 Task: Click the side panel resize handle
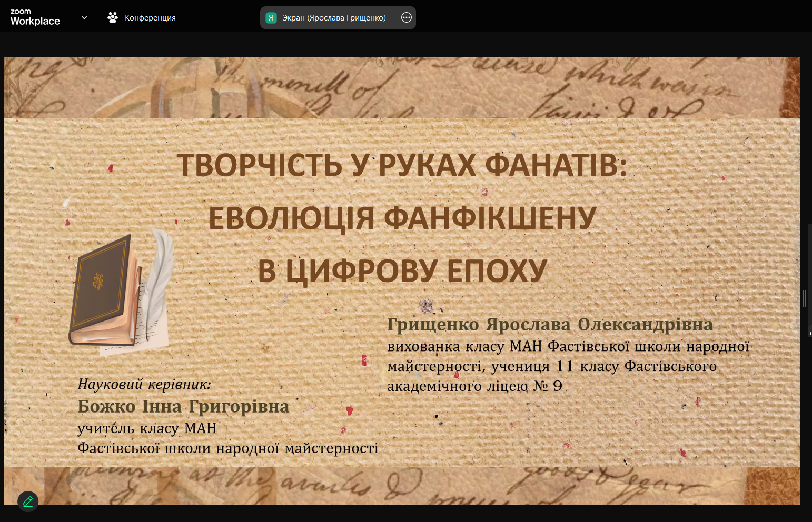coord(804,298)
